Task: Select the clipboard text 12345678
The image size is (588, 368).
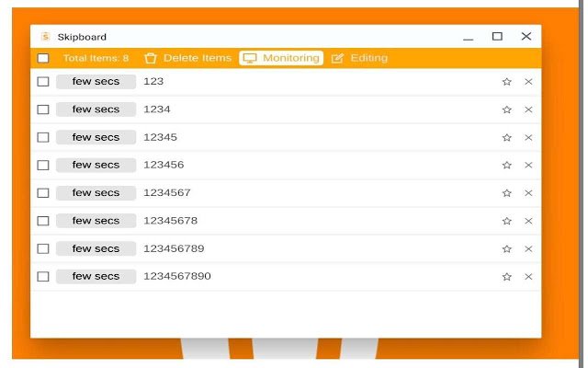Action: pos(170,221)
